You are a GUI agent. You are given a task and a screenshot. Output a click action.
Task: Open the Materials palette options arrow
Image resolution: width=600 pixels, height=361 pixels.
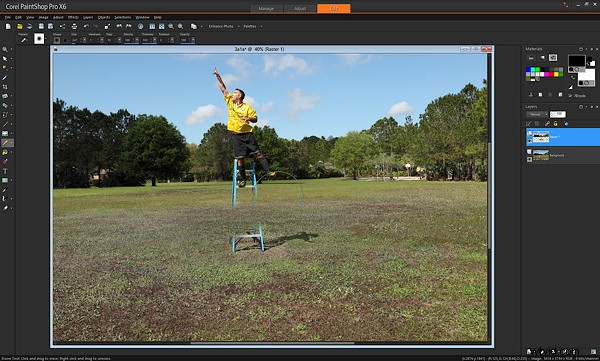pyautogui.click(x=586, y=49)
